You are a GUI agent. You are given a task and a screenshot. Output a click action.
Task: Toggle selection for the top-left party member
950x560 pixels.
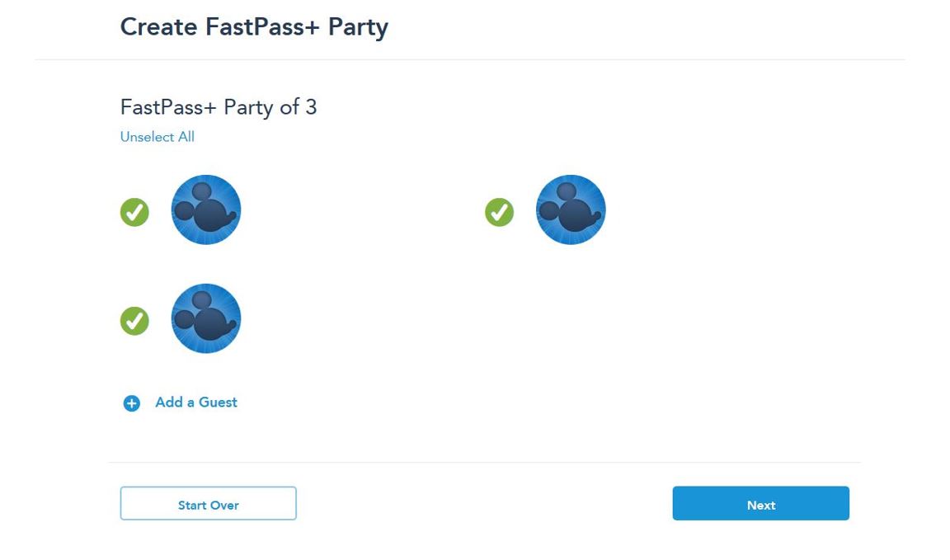click(x=134, y=212)
